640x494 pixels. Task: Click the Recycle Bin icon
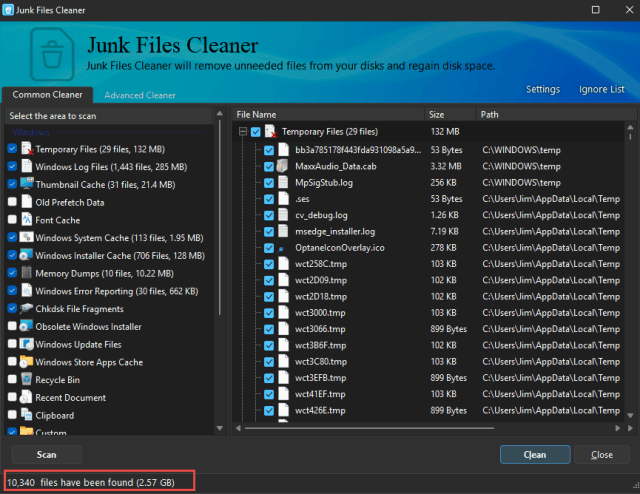27,379
